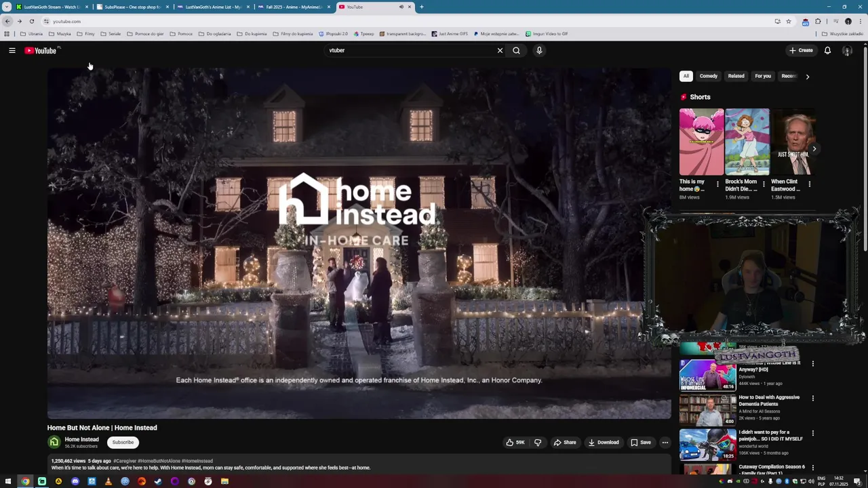
Task: Open the YouTube hamburger guide menu
Action: coord(12,50)
